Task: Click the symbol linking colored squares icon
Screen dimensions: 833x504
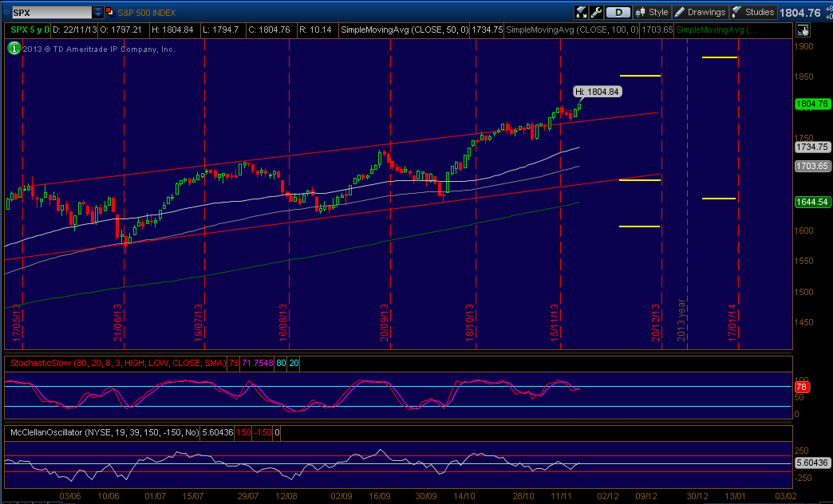Action: click(x=110, y=12)
